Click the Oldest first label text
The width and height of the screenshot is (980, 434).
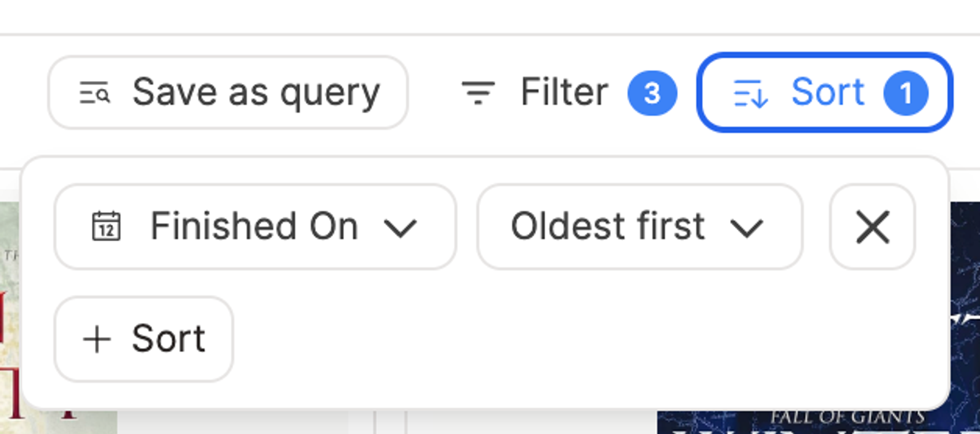(x=608, y=226)
